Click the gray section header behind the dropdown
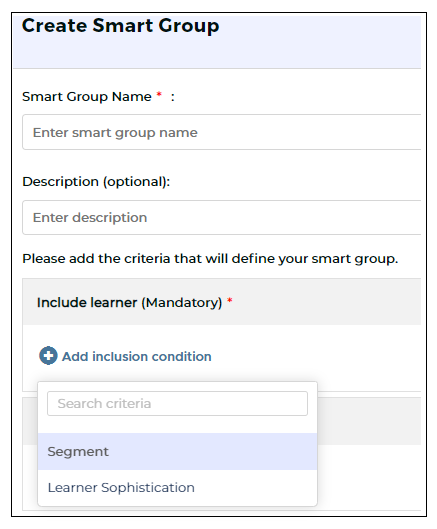 tap(369, 421)
